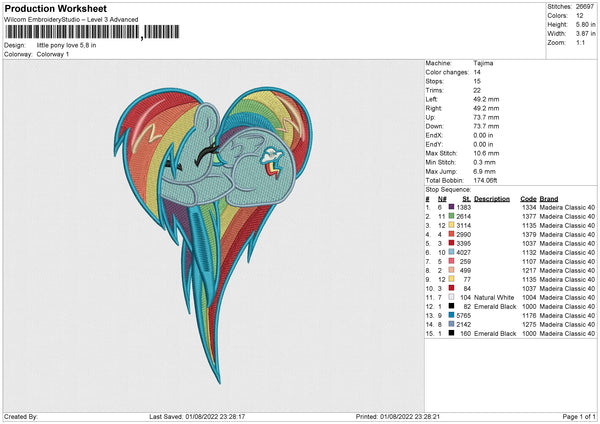Click the white swatch labeled Natural White
Screen dimensions: 600x424
[454, 297]
